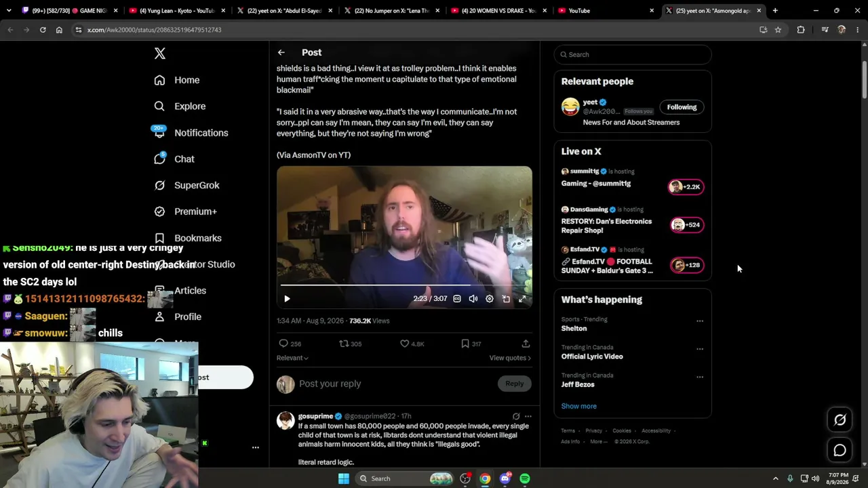This screenshot has width=868, height=488.
Task: Switch to the Yung Lean - Kyoto YouTube tab
Action: (177, 11)
